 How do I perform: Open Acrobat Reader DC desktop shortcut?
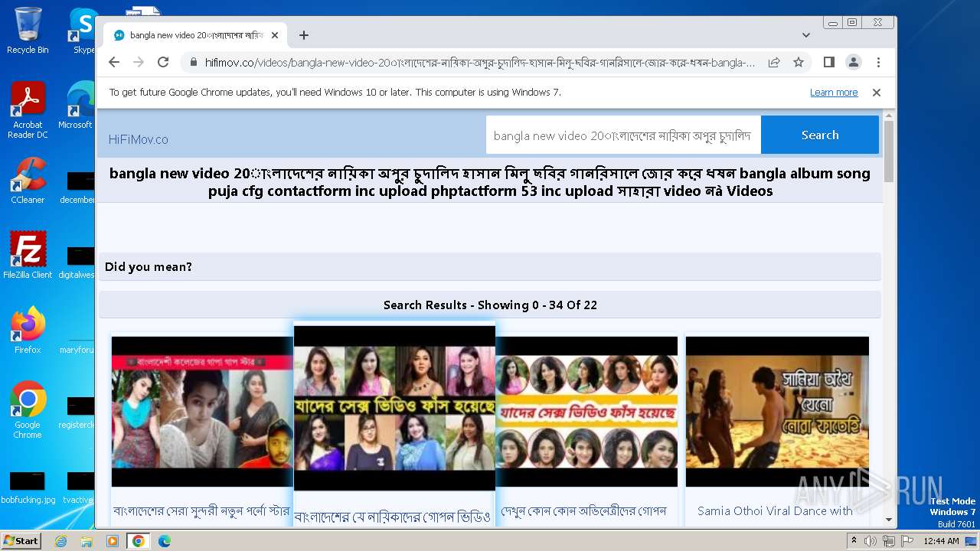(28, 111)
